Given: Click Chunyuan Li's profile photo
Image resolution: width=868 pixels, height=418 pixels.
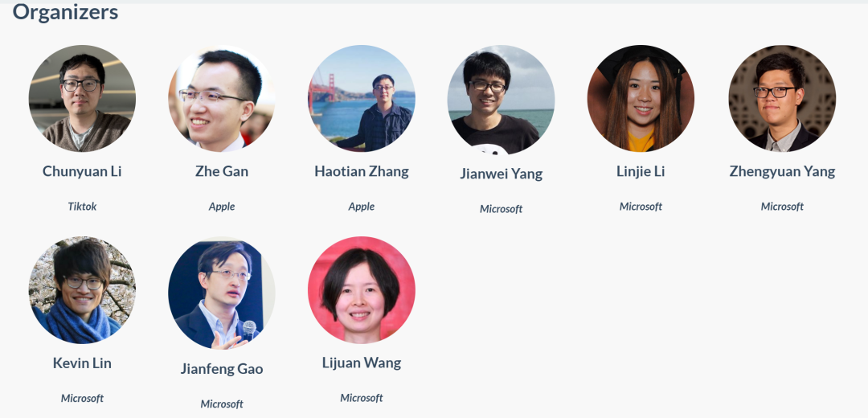Looking at the screenshot, I should [82, 98].
